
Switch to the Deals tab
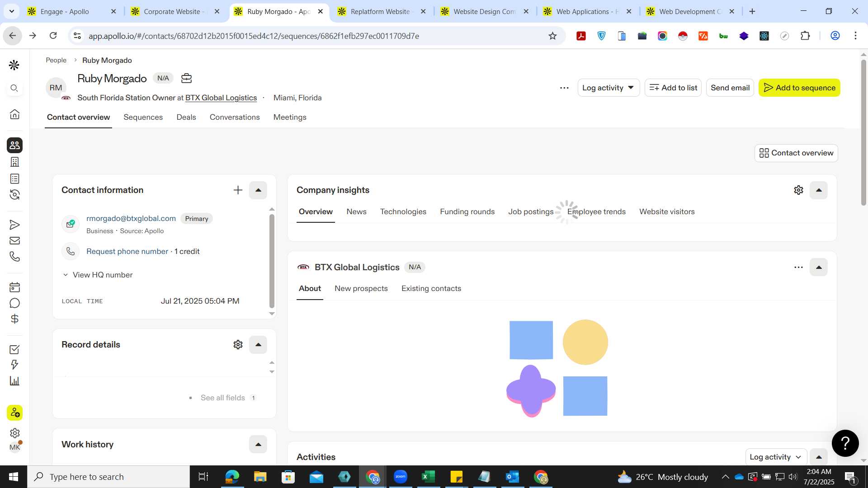(186, 117)
